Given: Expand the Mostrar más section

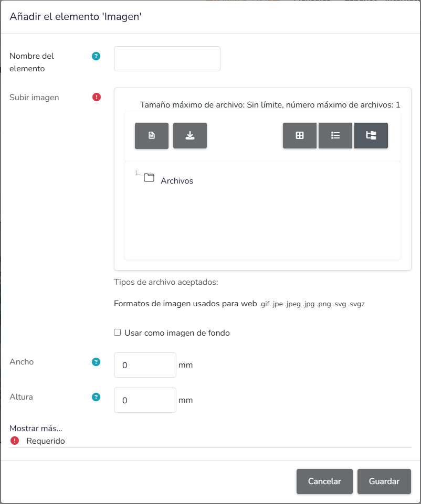Looking at the screenshot, I should click(x=36, y=428).
